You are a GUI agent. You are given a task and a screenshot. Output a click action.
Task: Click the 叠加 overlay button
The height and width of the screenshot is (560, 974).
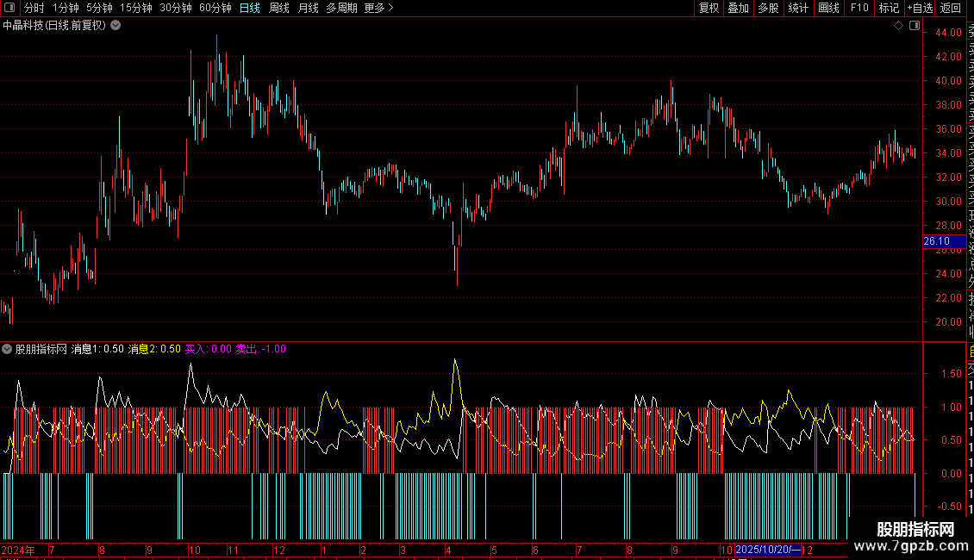click(738, 8)
